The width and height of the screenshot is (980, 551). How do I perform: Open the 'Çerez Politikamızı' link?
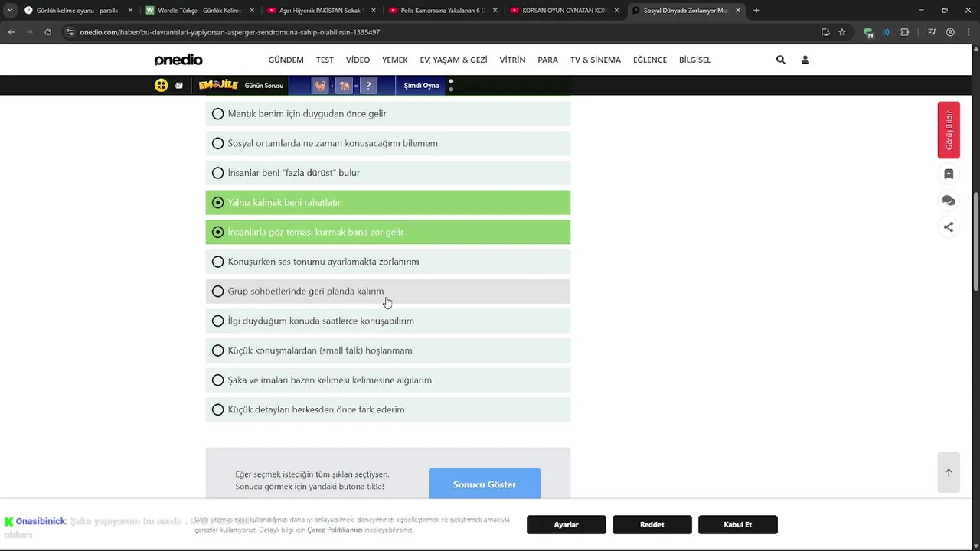tap(335, 530)
